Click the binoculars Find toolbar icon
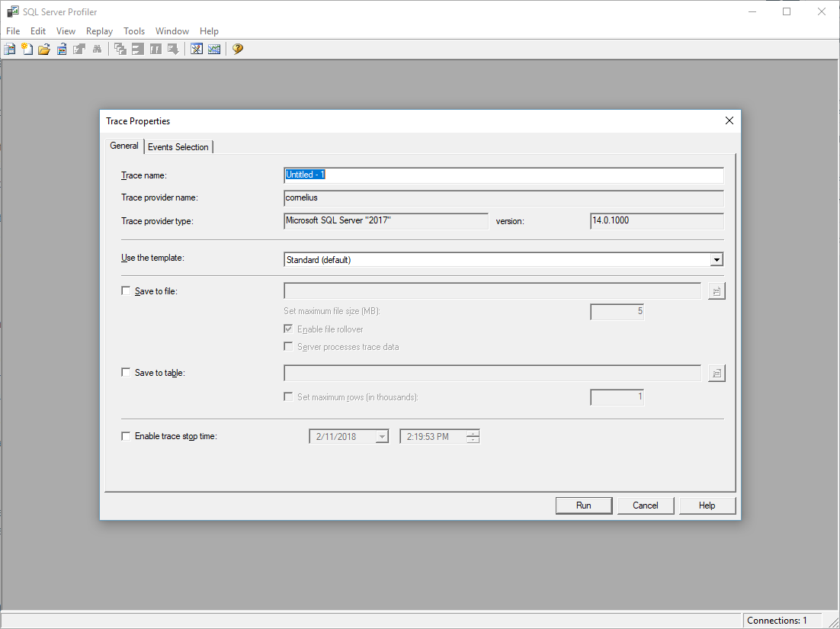 [x=97, y=50]
